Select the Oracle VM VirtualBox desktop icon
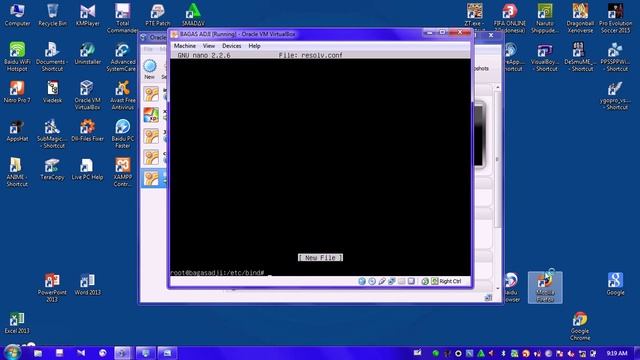Viewport: 640px width, 360px height. (87, 95)
